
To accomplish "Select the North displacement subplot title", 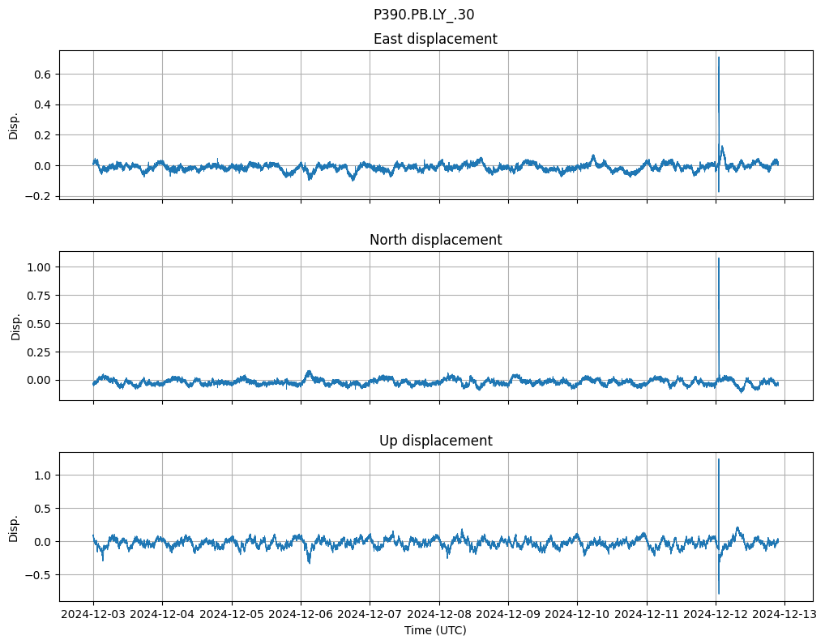I will pos(435,240).
